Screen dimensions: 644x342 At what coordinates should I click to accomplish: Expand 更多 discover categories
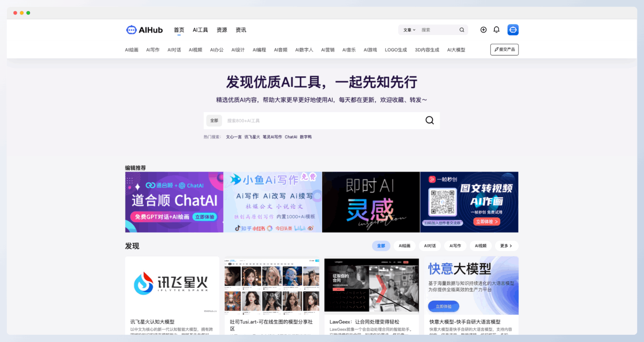click(x=506, y=246)
